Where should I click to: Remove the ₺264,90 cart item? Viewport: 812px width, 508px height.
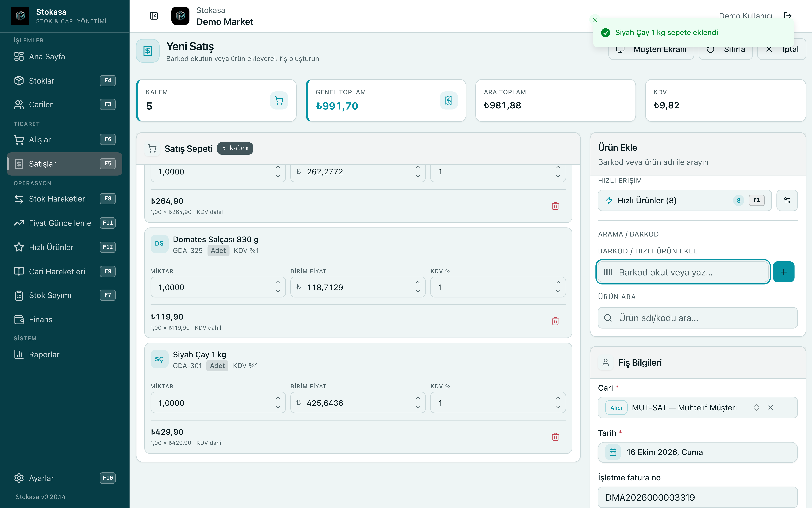(555, 206)
